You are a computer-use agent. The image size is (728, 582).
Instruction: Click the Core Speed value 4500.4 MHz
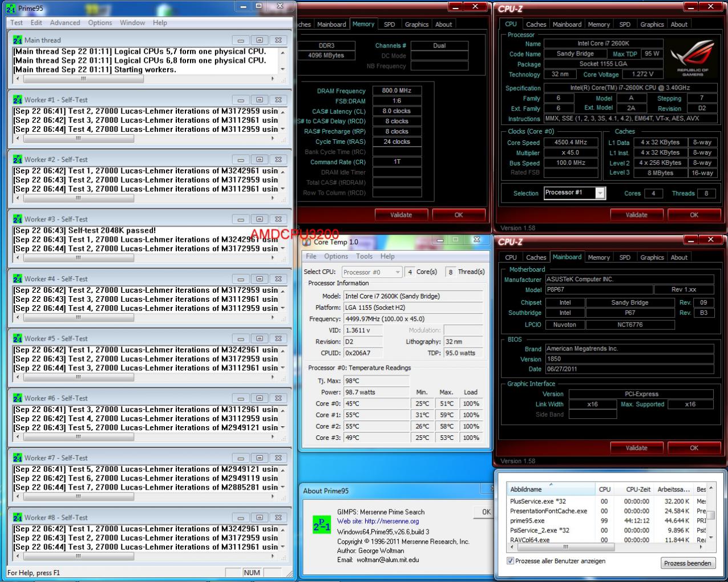pyautogui.click(x=571, y=143)
